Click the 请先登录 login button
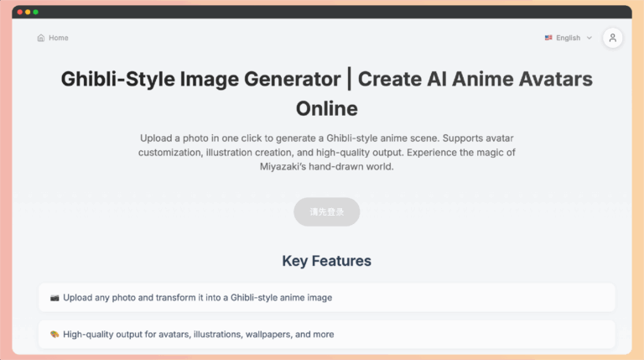Image resolution: width=644 pixels, height=360 pixels. point(326,211)
